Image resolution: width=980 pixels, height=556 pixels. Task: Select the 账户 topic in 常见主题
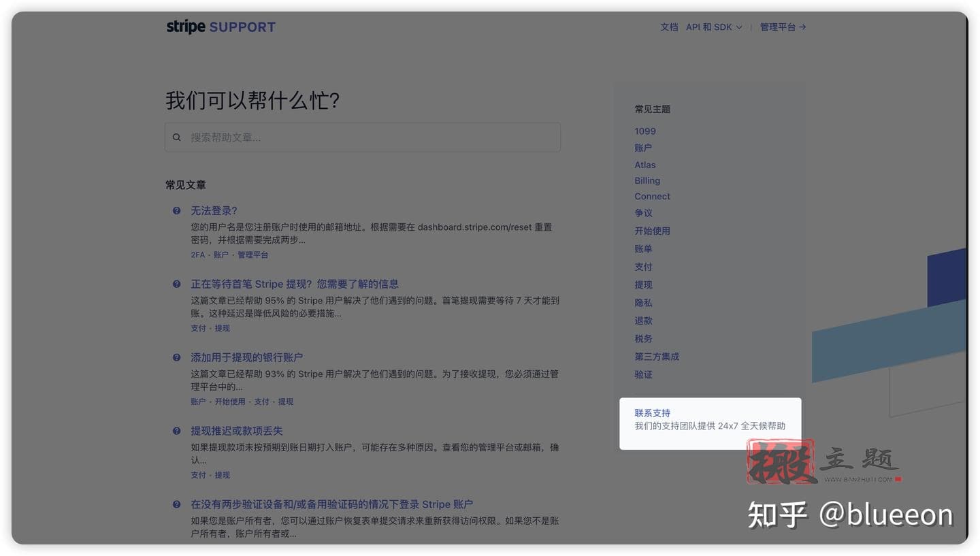(x=643, y=148)
